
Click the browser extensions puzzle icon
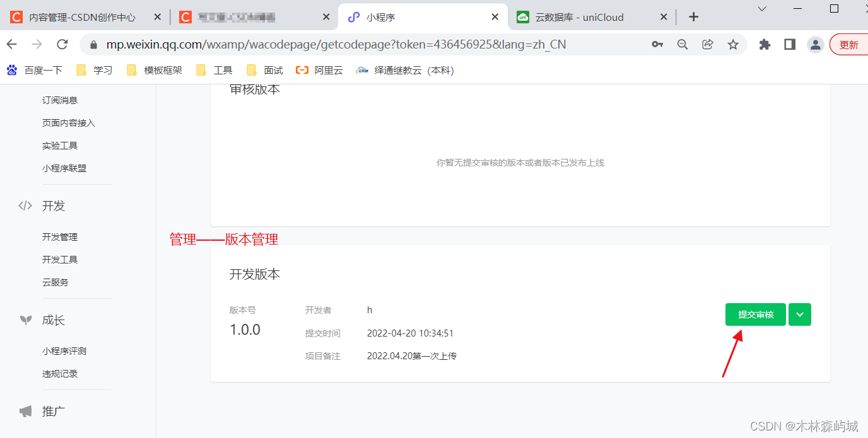(765, 45)
